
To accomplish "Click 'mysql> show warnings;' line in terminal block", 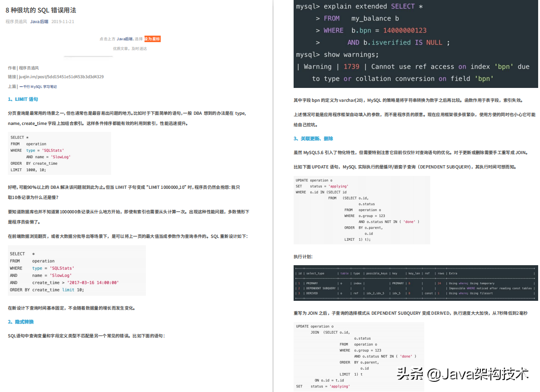I will (338, 55).
